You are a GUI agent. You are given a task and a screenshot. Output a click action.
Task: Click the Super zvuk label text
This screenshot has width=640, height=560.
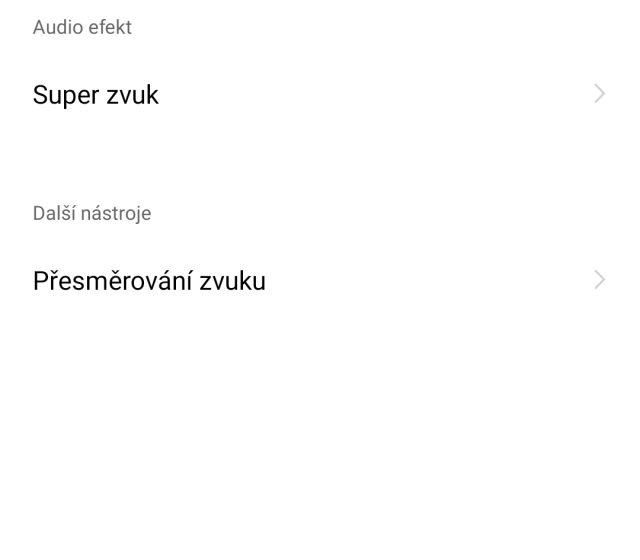[x=96, y=95]
